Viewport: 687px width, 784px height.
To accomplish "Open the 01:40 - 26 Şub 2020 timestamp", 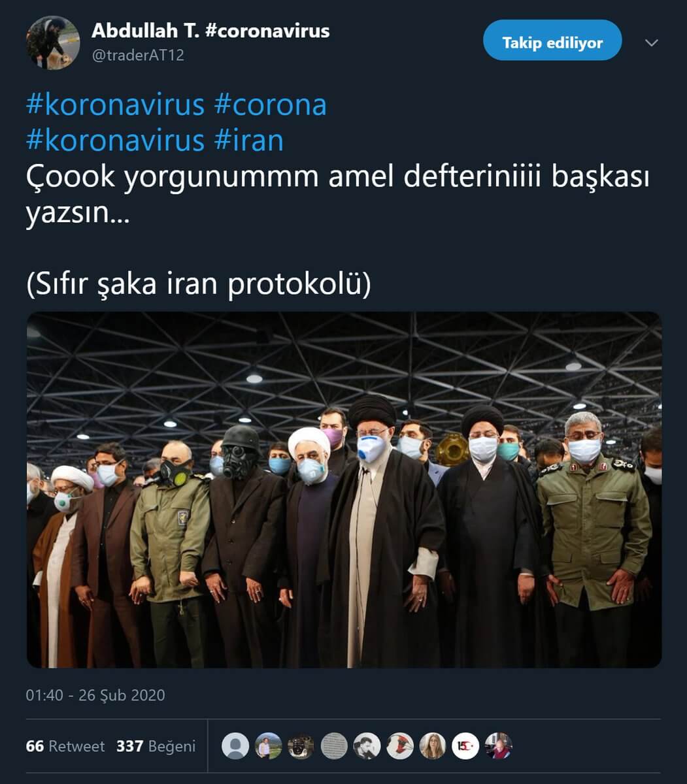I will pyautogui.click(x=95, y=694).
